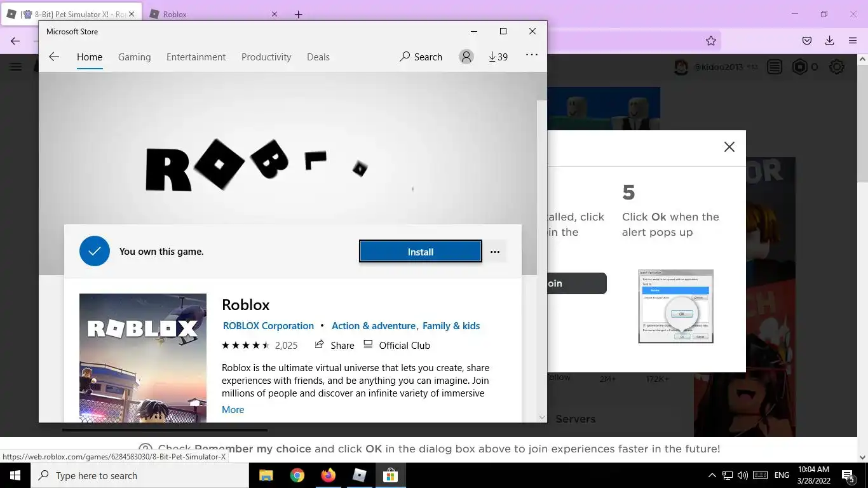
Task: Open the Windows Start menu
Action: pos(15,475)
